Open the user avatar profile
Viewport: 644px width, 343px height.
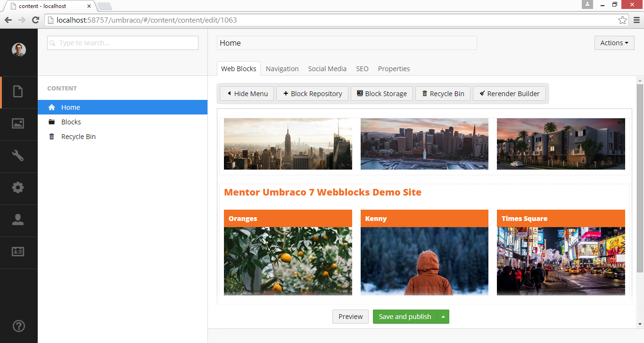click(19, 50)
